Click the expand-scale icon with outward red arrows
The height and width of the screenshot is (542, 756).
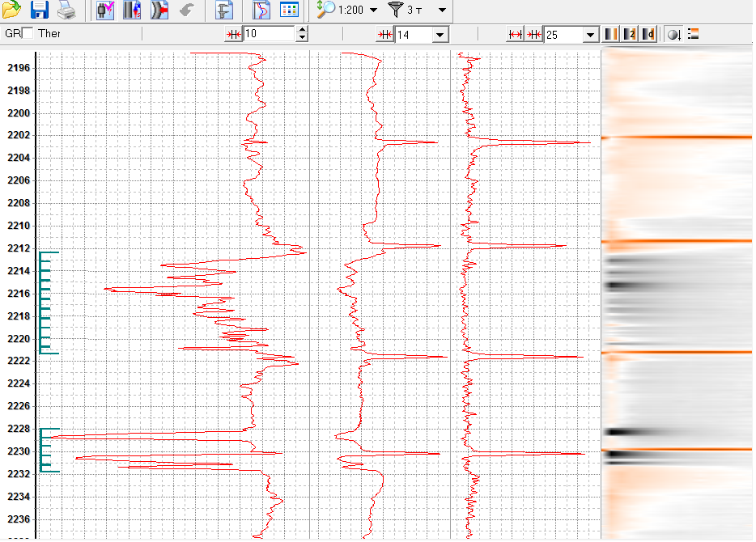[x=516, y=34]
